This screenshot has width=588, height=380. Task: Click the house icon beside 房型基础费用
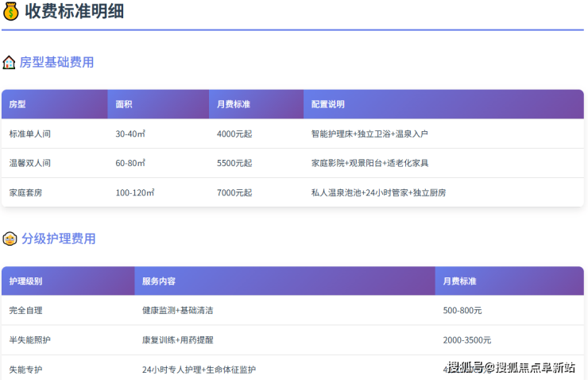click(x=10, y=62)
